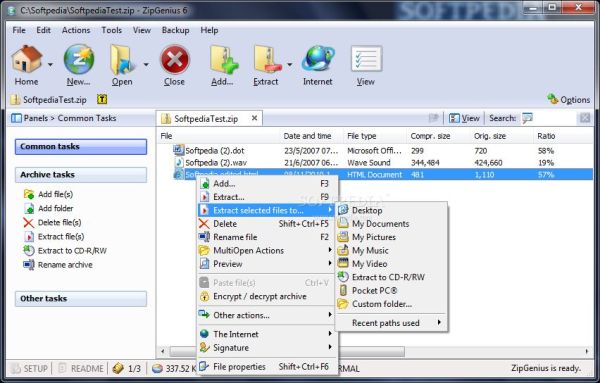The height and width of the screenshot is (383, 600).
Task: Click the Add folder task icon
Action: [x=29, y=209]
